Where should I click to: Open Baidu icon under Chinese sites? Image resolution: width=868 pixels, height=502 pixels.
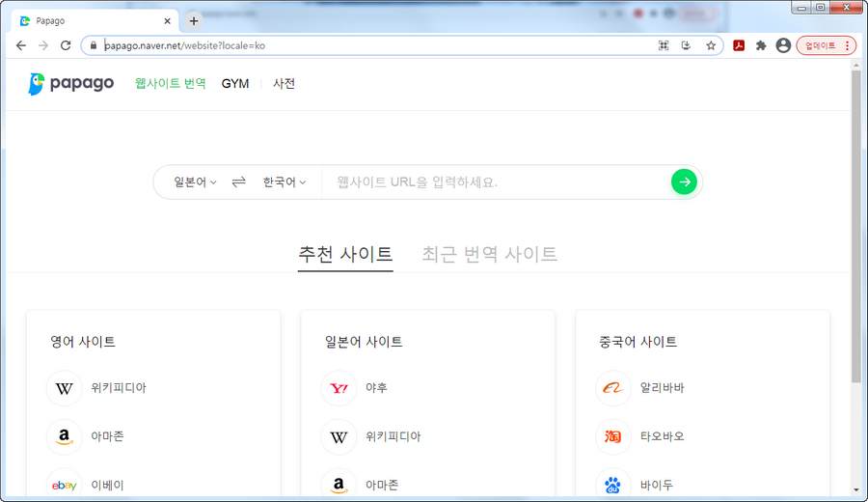pos(613,485)
